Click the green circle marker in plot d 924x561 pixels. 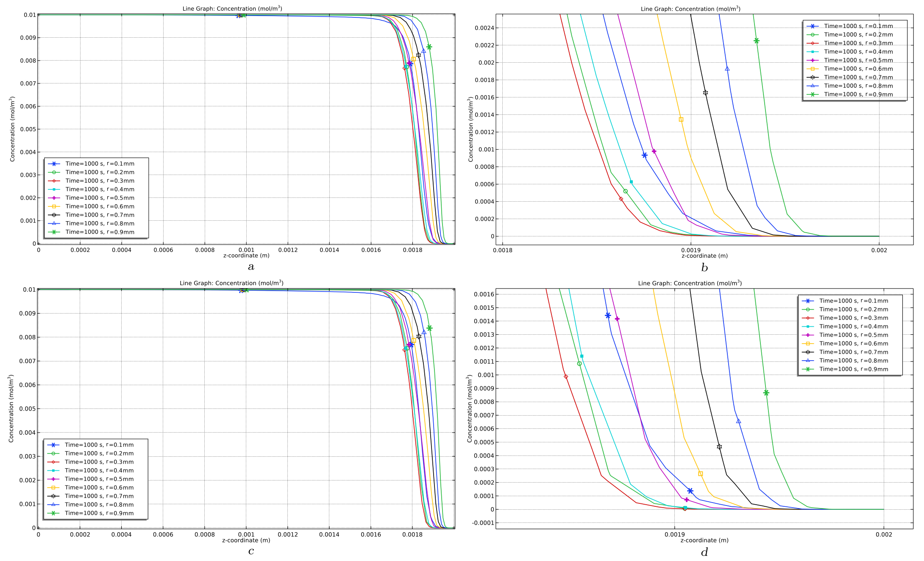tap(579, 364)
